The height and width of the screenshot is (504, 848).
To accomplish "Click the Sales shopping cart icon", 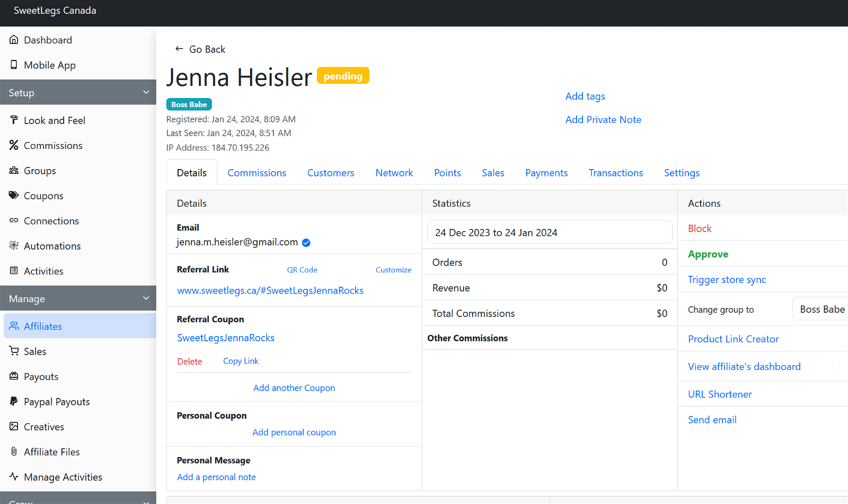I will point(14,351).
